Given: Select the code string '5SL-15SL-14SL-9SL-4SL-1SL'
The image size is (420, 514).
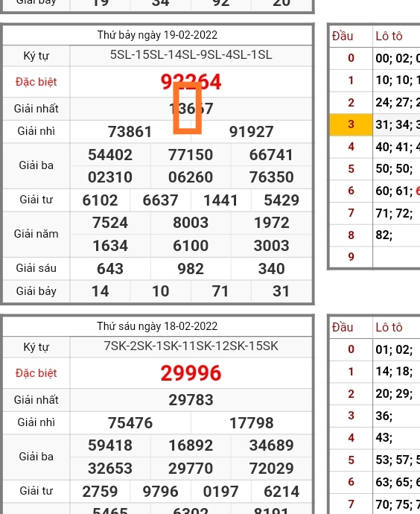Looking at the screenshot, I should click(x=191, y=54).
